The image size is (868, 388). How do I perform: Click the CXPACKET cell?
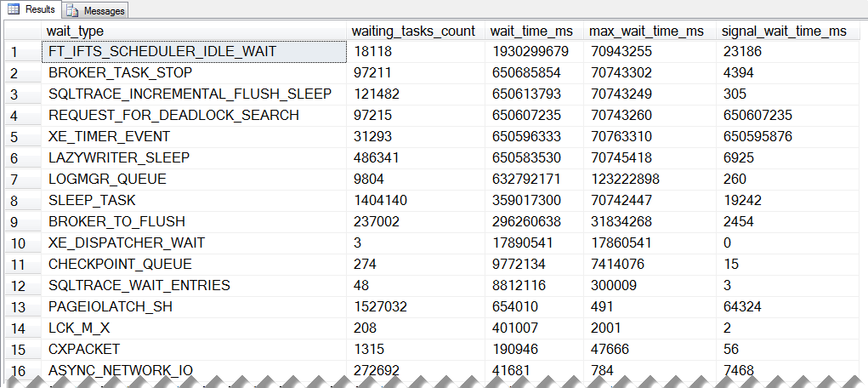point(195,349)
